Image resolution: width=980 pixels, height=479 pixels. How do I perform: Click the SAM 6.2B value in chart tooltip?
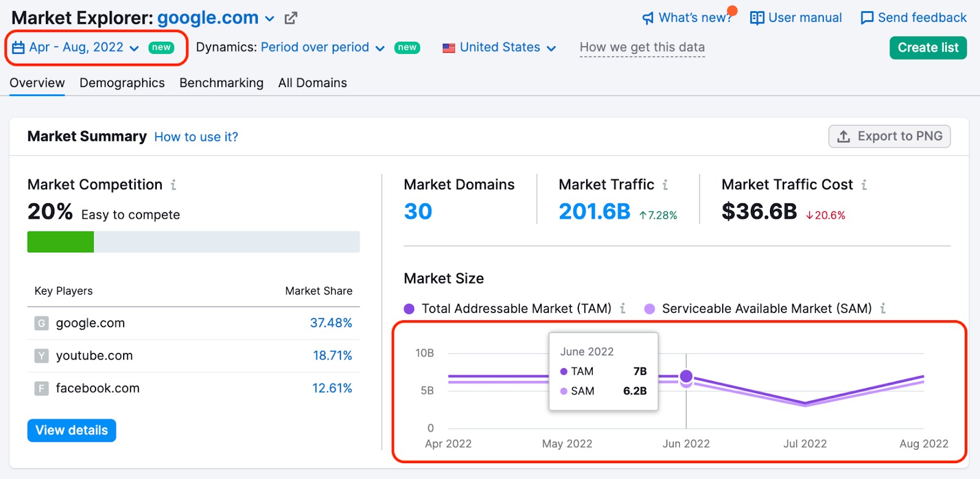pos(635,391)
